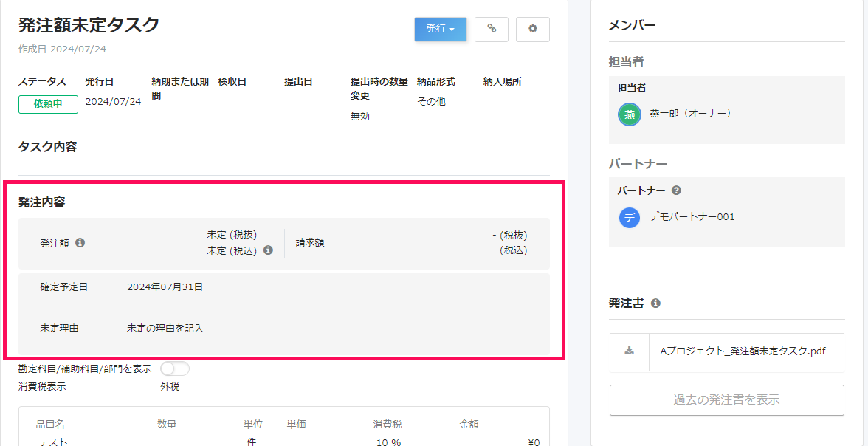868x446 pixels.
Task: Click テスト item name in table
Action: point(53,442)
